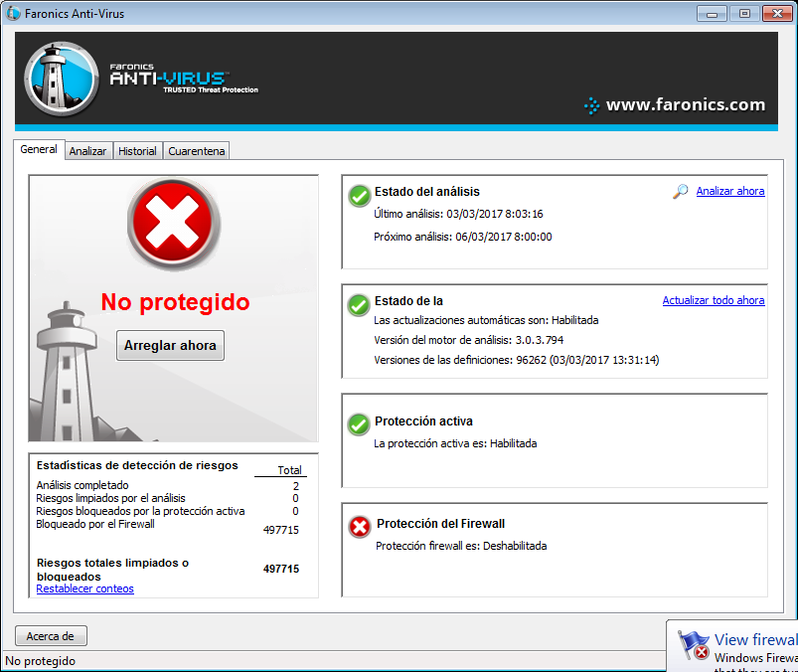Click green check icon beside Protección activa
This screenshot has height=672, width=798.
pyautogui.click(x=359, y=424)
